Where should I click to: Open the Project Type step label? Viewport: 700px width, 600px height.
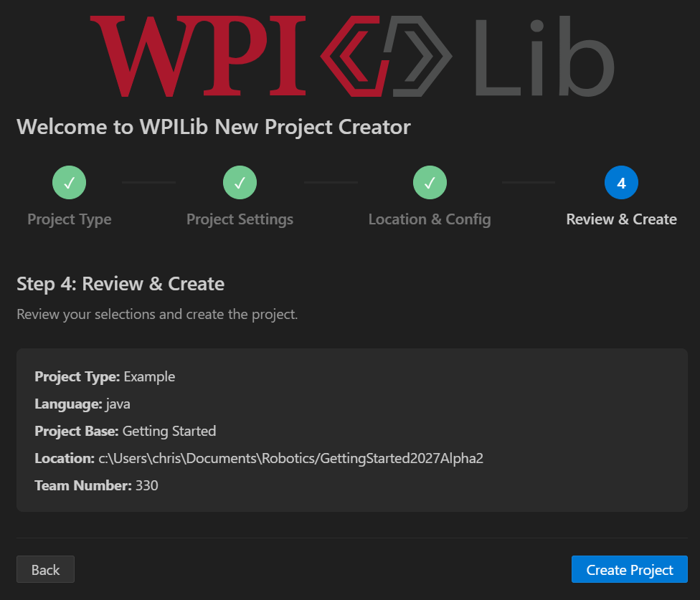pyautogui.click(x=69, y=219)
